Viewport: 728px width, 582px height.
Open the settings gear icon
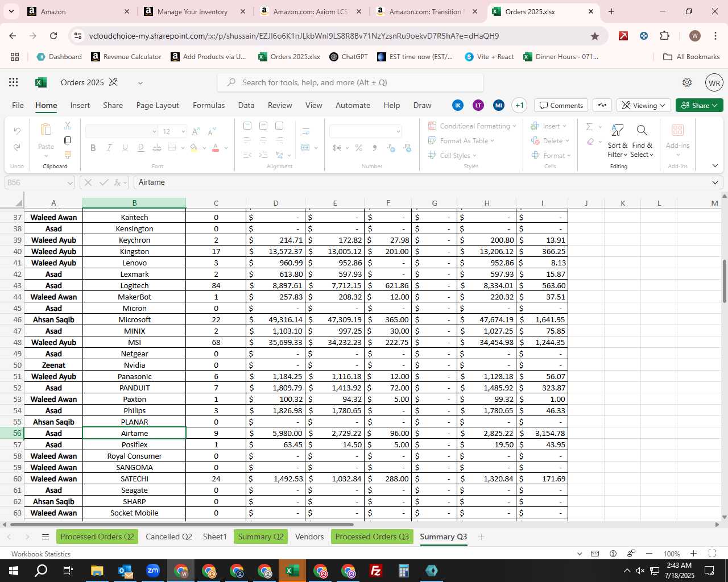coord(687,82)
